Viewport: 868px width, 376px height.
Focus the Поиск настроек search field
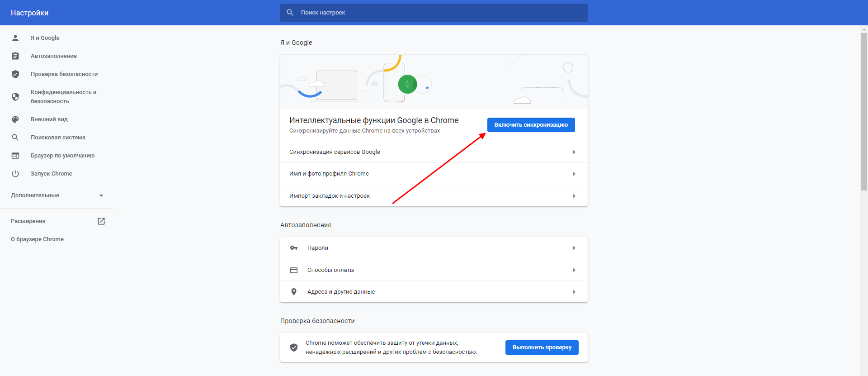(434, 13)
